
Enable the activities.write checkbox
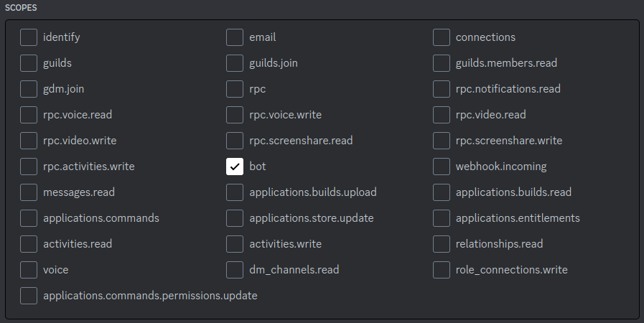[235, 244]
